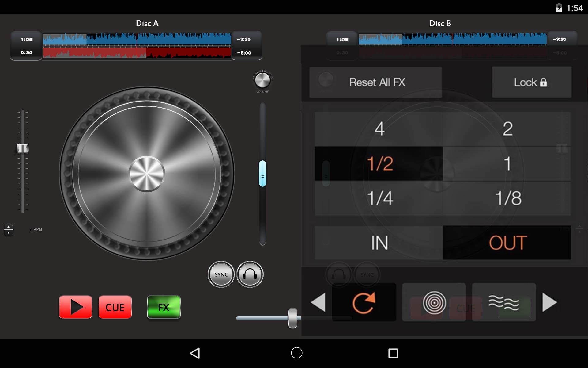The width and height of the screenshot is (588, 368).
Task: Click Disc A elapsed time 0:30
Action: tap(26, 52)
